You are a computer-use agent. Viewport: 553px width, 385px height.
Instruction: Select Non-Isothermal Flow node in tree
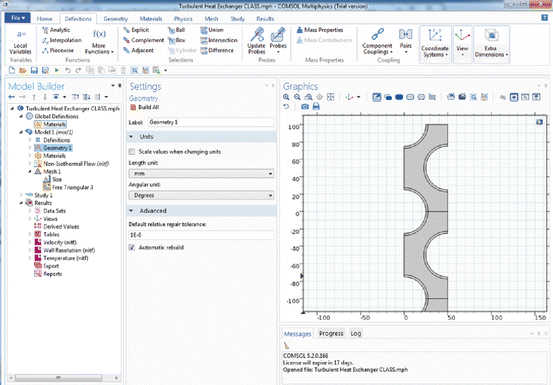[x=72, y=164]
